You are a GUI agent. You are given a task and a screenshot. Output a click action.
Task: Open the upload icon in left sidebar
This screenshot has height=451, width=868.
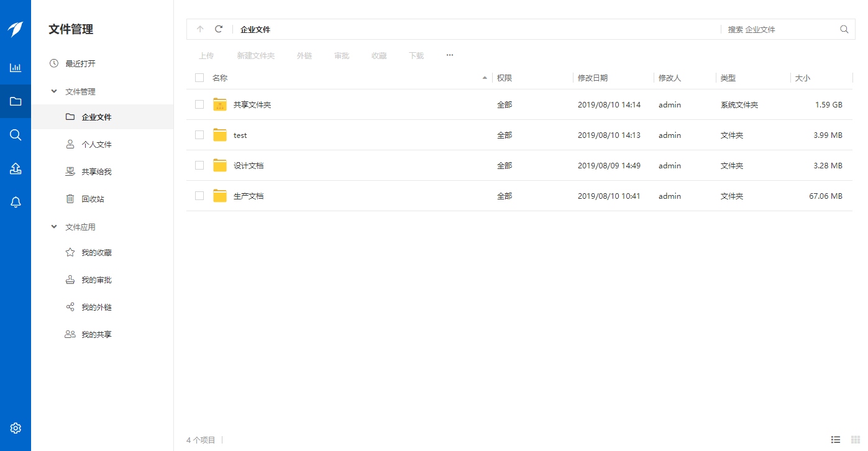(x=16, y=168)
